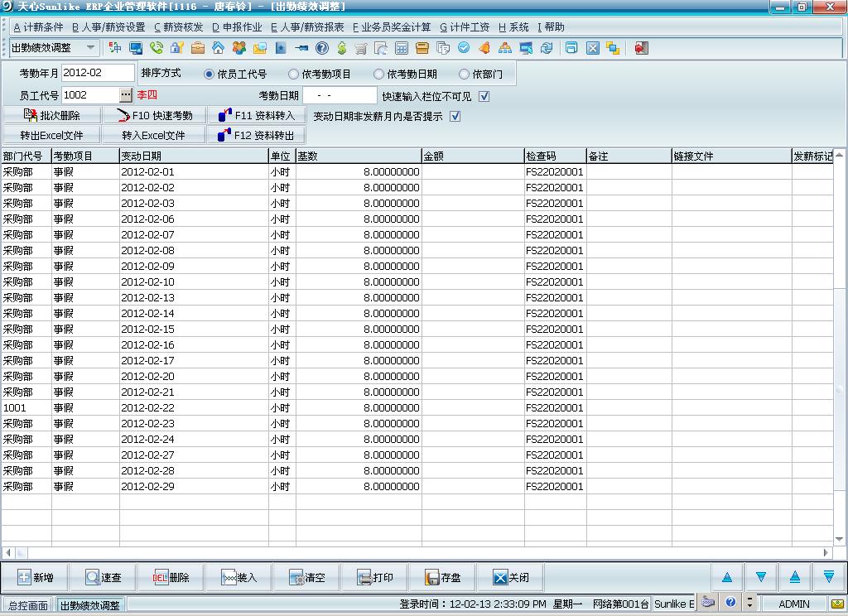Open the C 薪资核发 menu
The width and height of the screenshot is (848, 616).
click(178, 27)
